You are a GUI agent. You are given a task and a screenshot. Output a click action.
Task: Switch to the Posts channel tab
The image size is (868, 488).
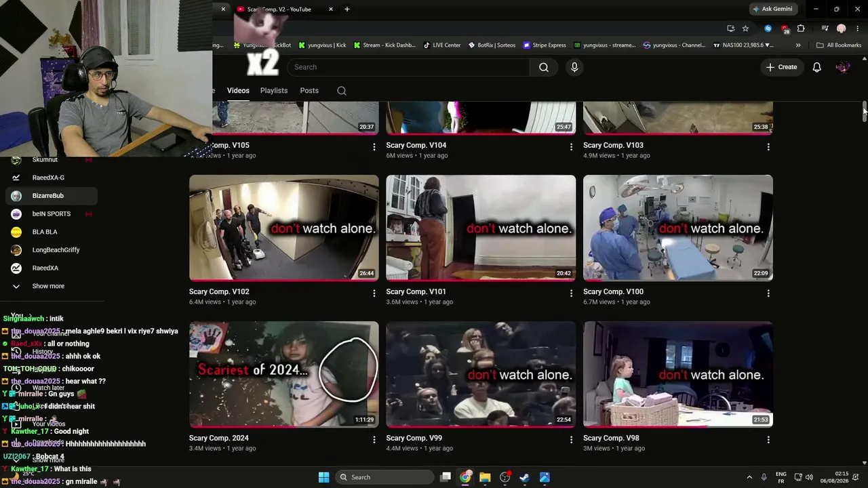tap(309, 91)
